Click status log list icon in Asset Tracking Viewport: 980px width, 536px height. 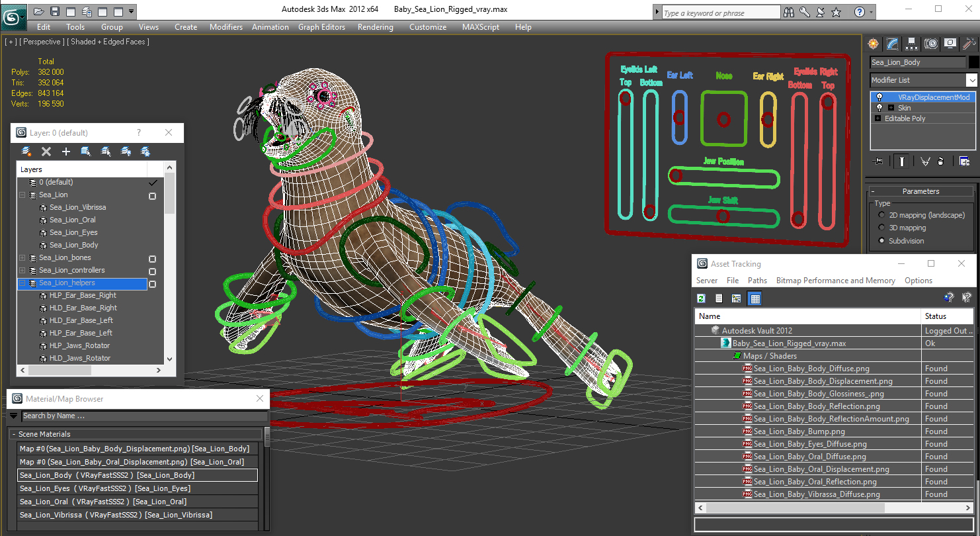click(x=719, y=298)
